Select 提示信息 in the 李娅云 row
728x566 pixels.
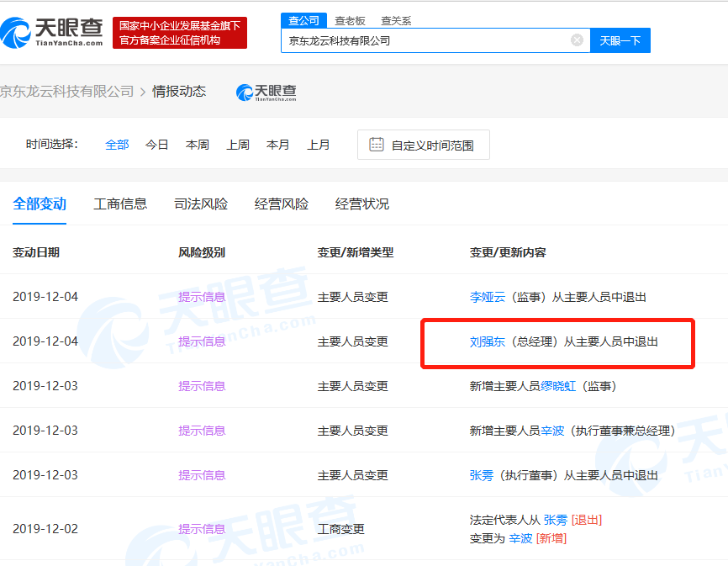202,297
